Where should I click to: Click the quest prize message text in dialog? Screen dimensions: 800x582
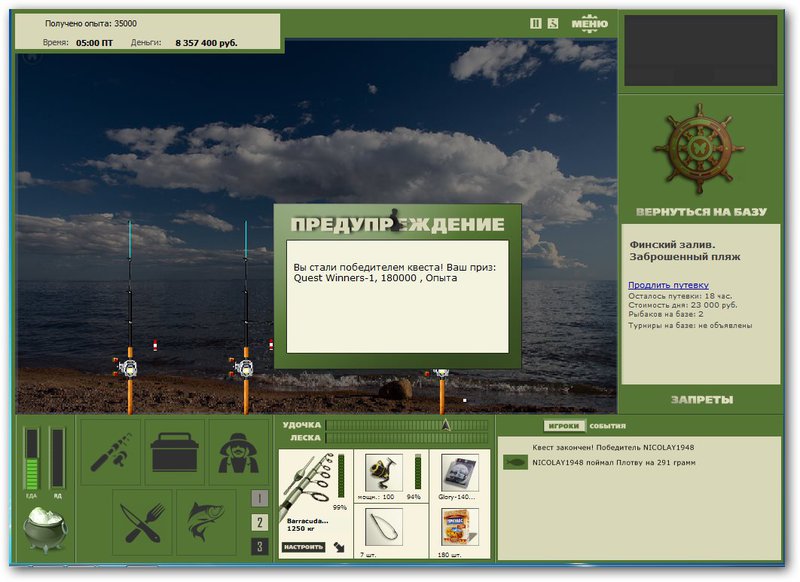[x=394, y=272]
